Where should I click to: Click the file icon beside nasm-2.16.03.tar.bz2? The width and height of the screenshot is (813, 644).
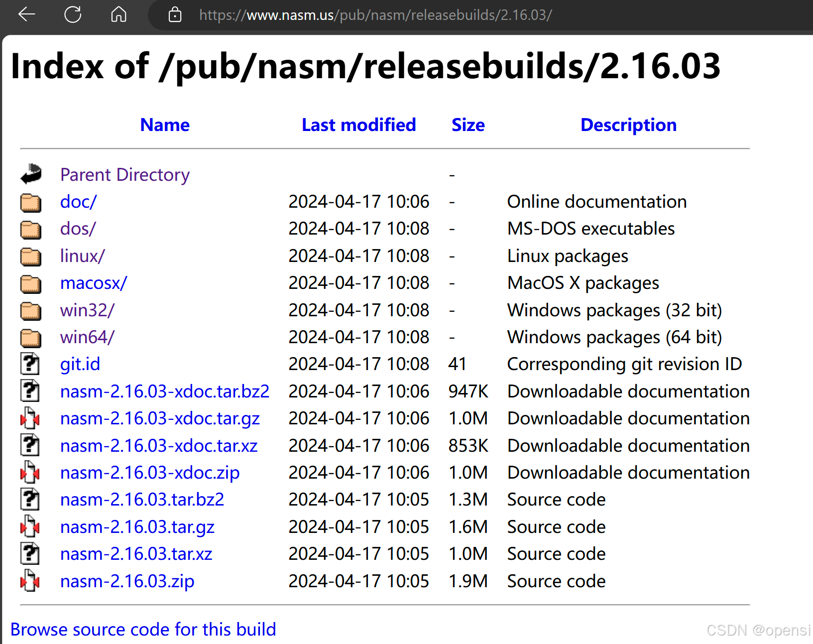tap(30, 499)
